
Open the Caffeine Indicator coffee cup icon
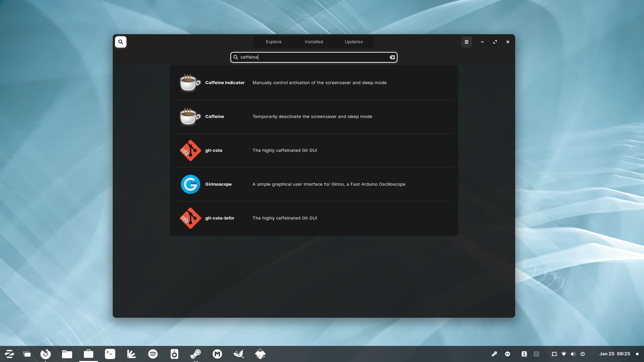[x=190, y=83]
